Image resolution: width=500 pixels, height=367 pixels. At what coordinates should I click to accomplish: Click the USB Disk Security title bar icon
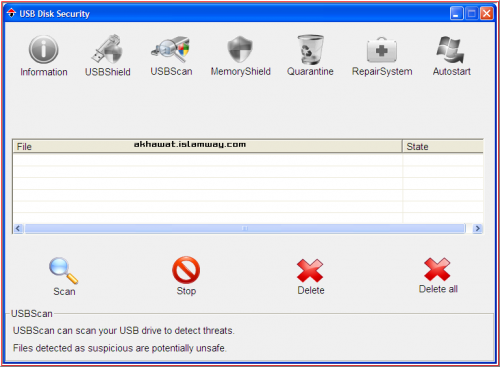pyautogui.click(x=11, y=13)
